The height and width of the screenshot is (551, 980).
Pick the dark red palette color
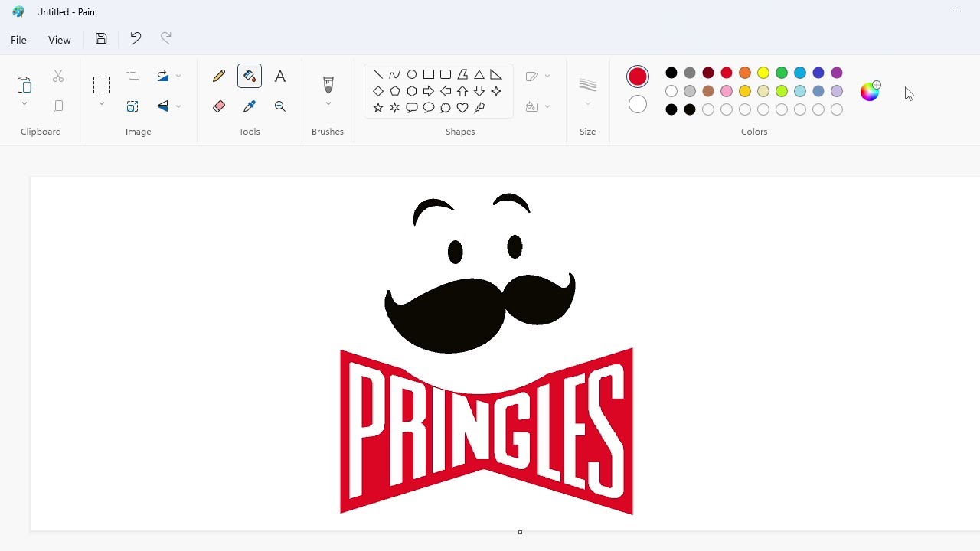pyautogui.click(x=708, y=73)
